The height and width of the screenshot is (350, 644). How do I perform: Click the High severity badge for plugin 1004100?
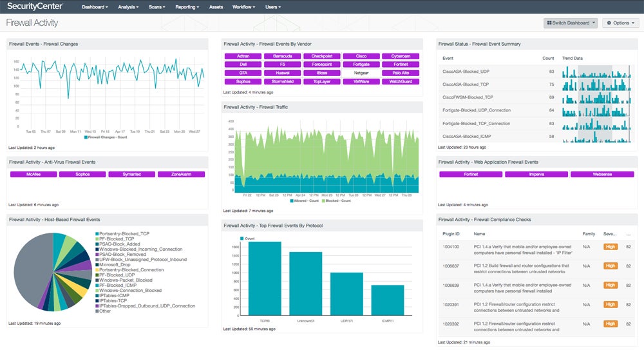[610, 246]
